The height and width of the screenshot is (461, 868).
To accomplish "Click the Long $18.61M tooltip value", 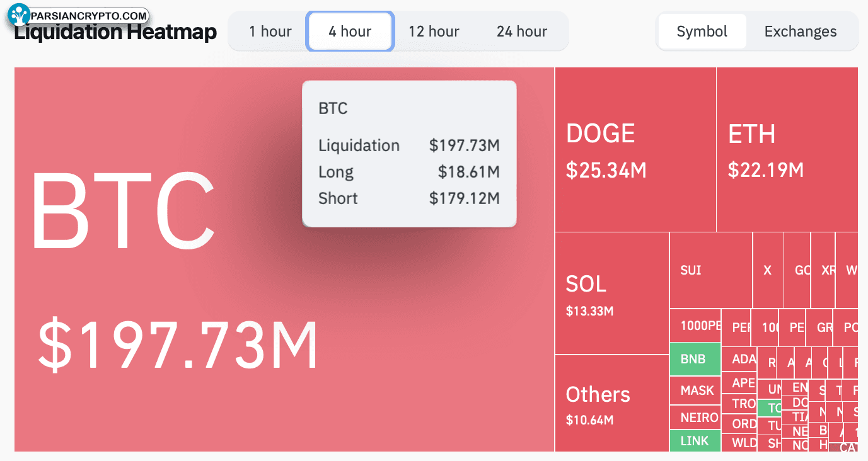I will point(469,172).
